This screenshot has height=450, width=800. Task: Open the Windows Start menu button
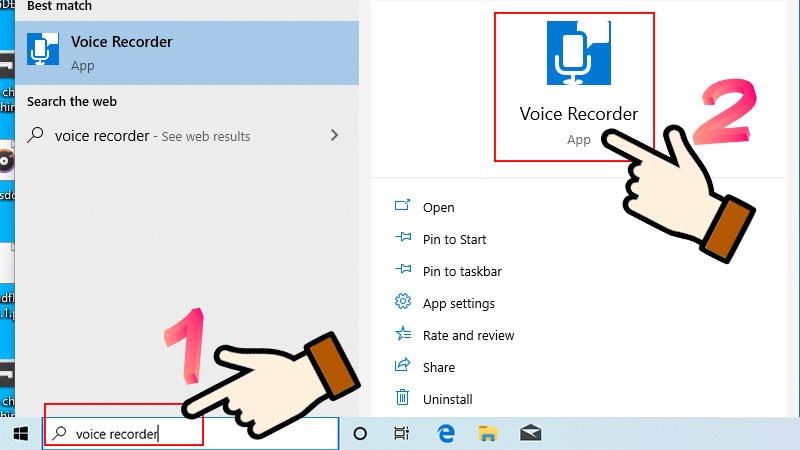click(20, 433)
